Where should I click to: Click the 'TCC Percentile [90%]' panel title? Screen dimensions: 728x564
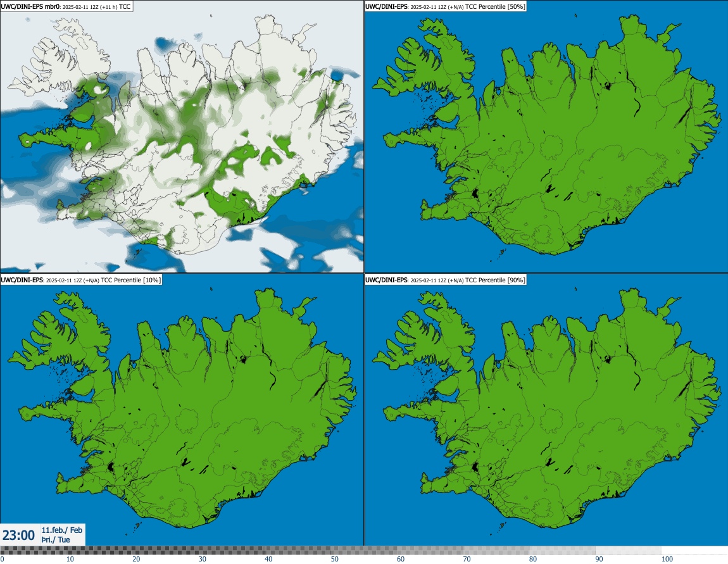tap(445, 280)
